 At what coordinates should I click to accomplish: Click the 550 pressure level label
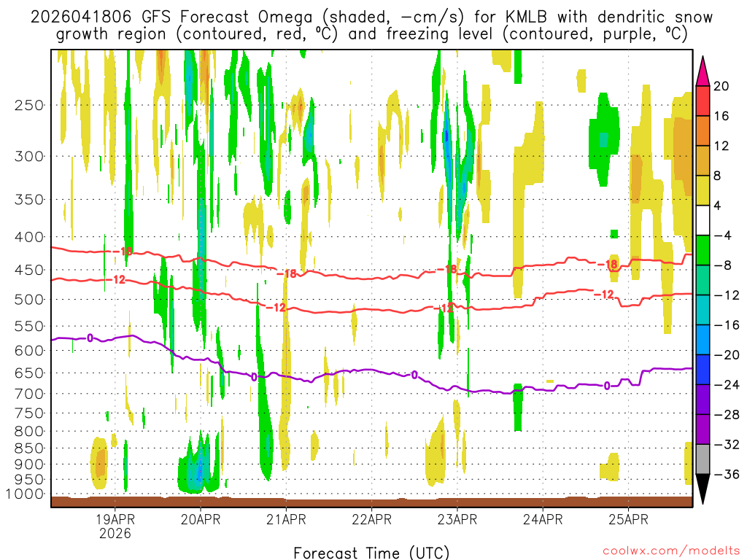pyautogui.click(x=29, y=326)
